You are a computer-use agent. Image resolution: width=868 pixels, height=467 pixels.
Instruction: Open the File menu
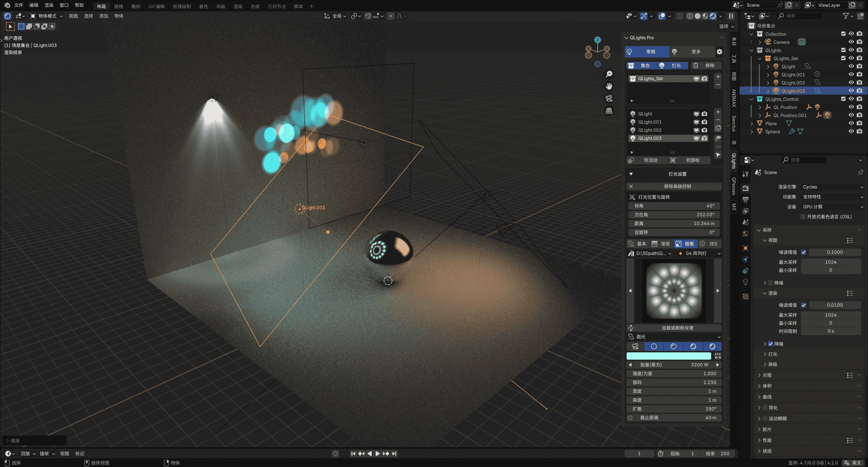[19, 5]
